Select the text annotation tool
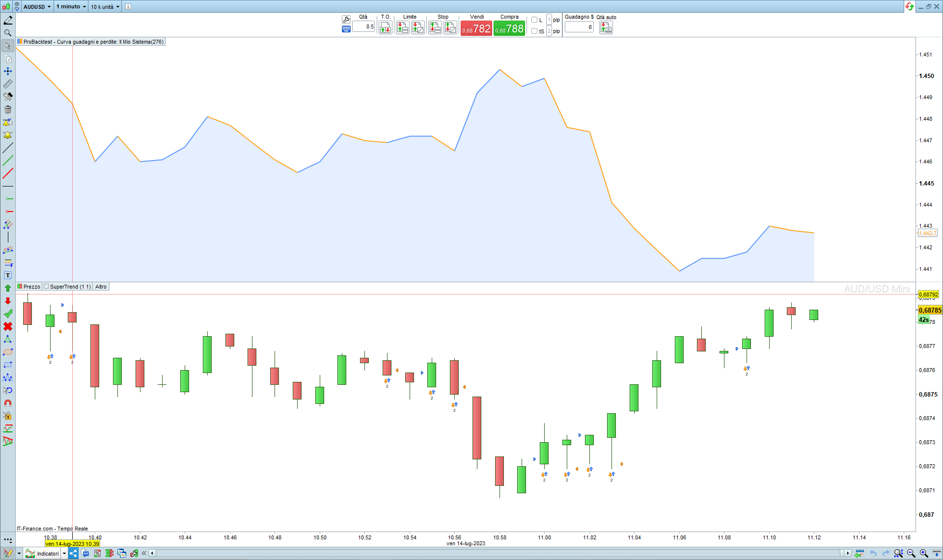This screenshot has width=943, height=560. [x=8, y=275]
